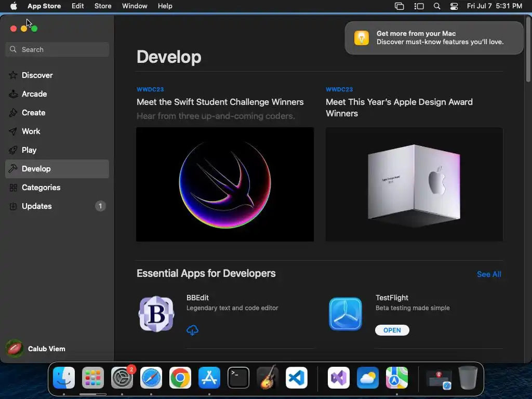
Task: Click the lightbulb Tips notification icon
Action: 362,37
